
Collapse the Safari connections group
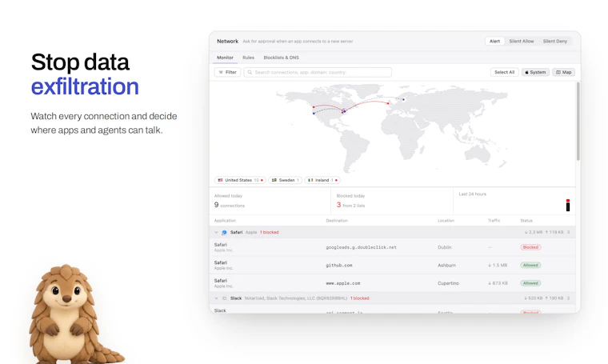click(x=216, y=233)
